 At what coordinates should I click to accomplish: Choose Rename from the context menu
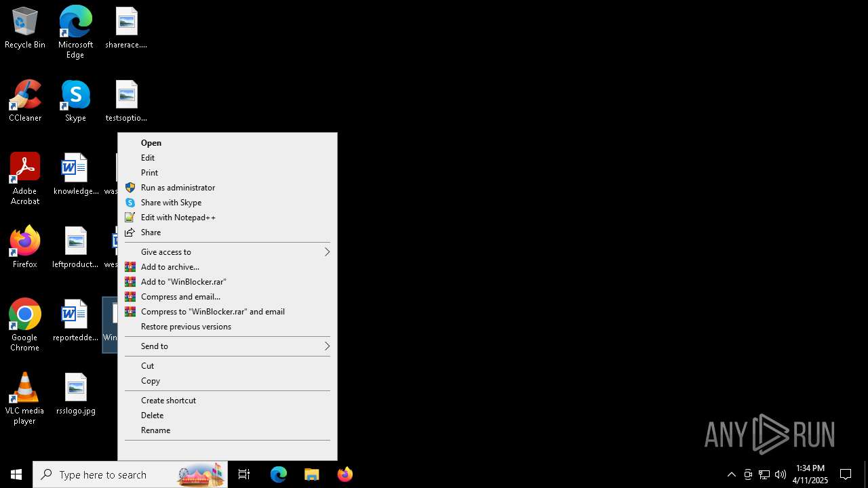227,430
